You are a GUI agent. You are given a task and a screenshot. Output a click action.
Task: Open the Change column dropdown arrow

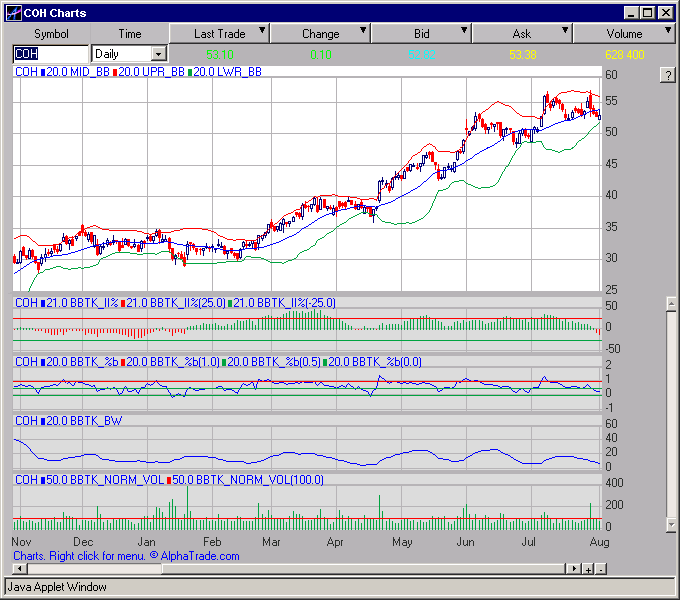point(363,33)
